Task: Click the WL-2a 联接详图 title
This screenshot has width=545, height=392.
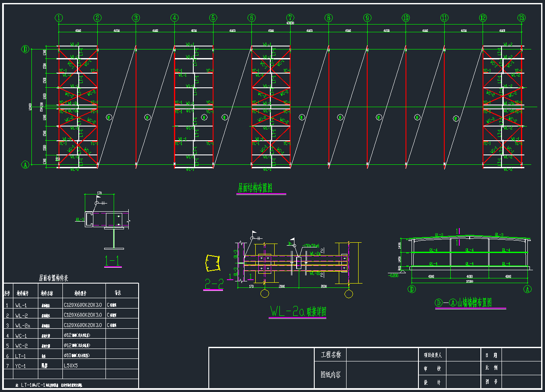Action: coord(297,311)
